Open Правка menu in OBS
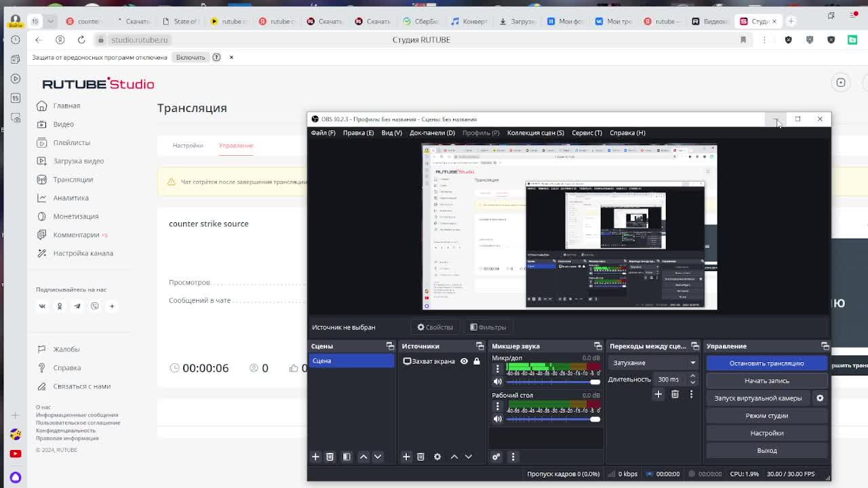The image size is (868, 488). [358, 133]
